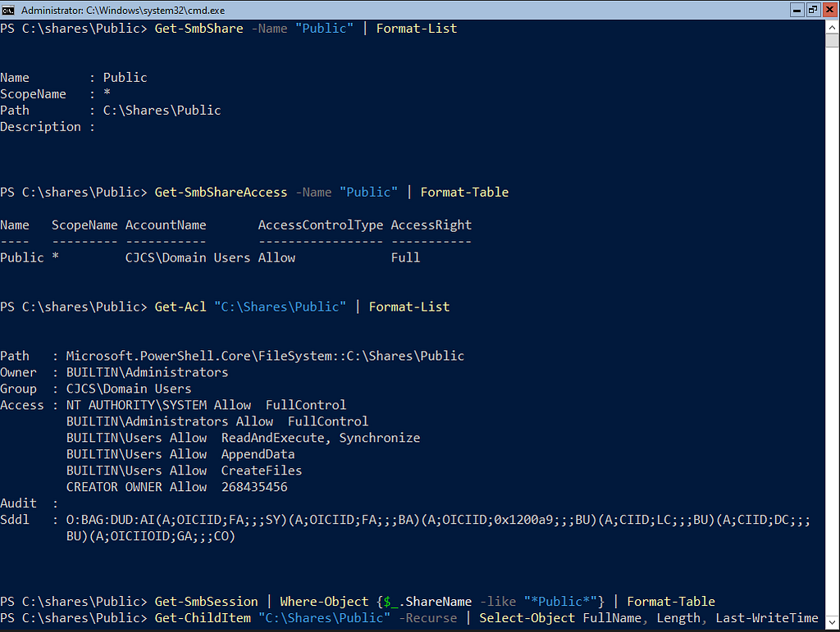
Task: Click the value '268435456'
Action: tap(254, 487)
